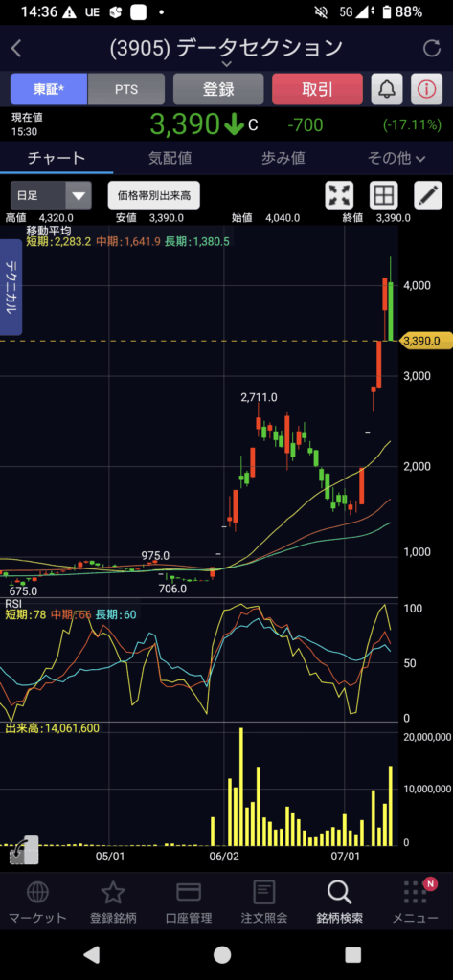
Task: Open the 日足 timeframe dropdown
Action: (51, 195)
